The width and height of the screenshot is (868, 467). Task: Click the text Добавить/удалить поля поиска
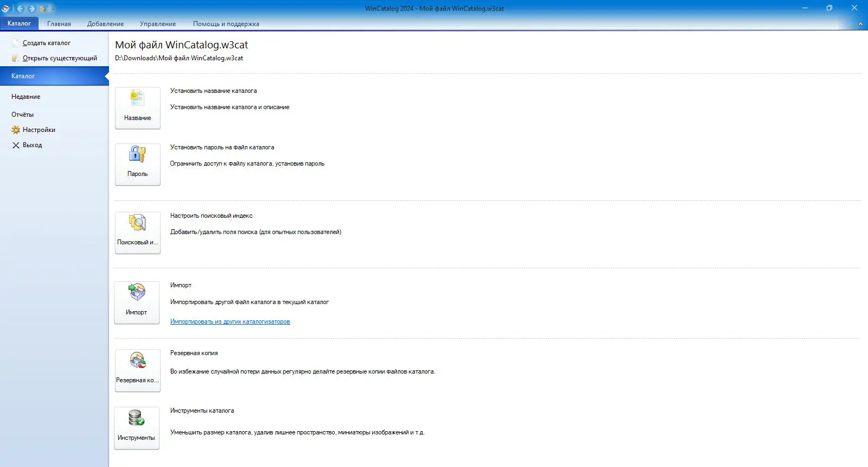pyautogui.click(x=214, y=232)
